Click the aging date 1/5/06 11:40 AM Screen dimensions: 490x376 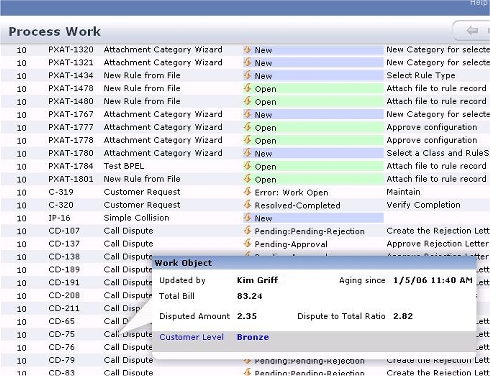coord(433,280)
